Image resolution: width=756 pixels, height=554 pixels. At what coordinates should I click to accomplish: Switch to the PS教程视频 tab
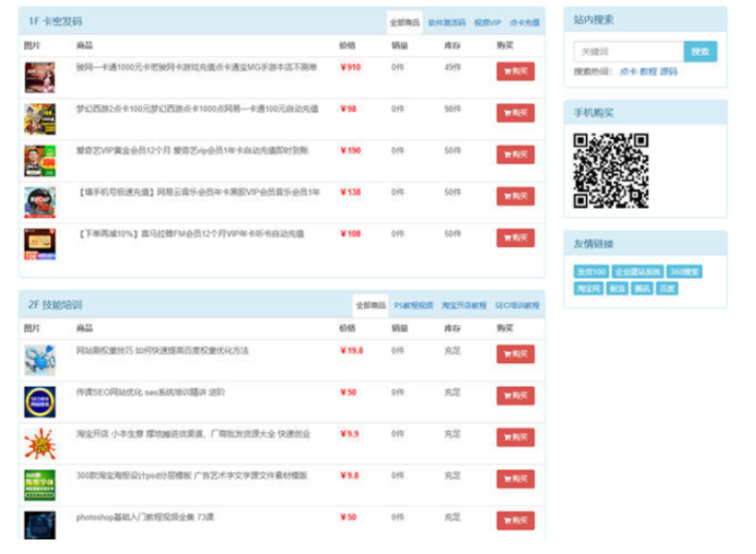pyautogui.click(x=412, y=305)
